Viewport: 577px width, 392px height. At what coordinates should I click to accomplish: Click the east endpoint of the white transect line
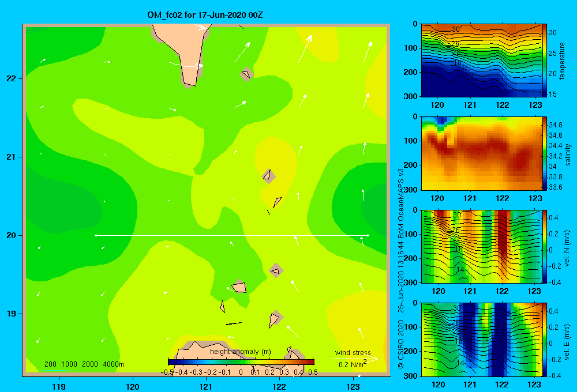[368, 235]
